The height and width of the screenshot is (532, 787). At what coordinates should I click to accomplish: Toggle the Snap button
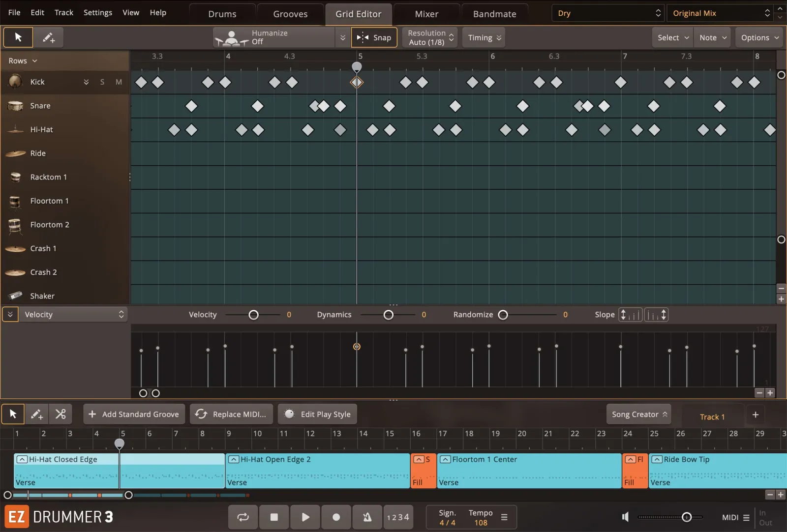(x=374, y=37)
